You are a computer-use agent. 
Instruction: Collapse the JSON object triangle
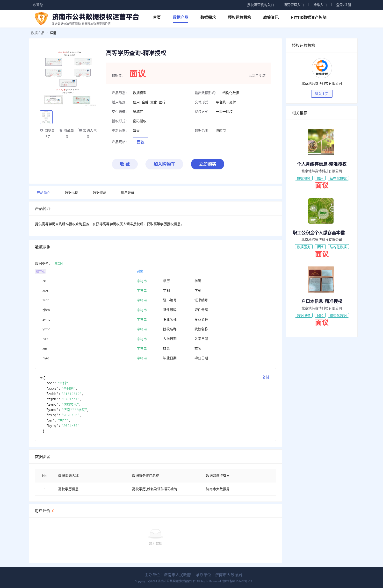41,378
